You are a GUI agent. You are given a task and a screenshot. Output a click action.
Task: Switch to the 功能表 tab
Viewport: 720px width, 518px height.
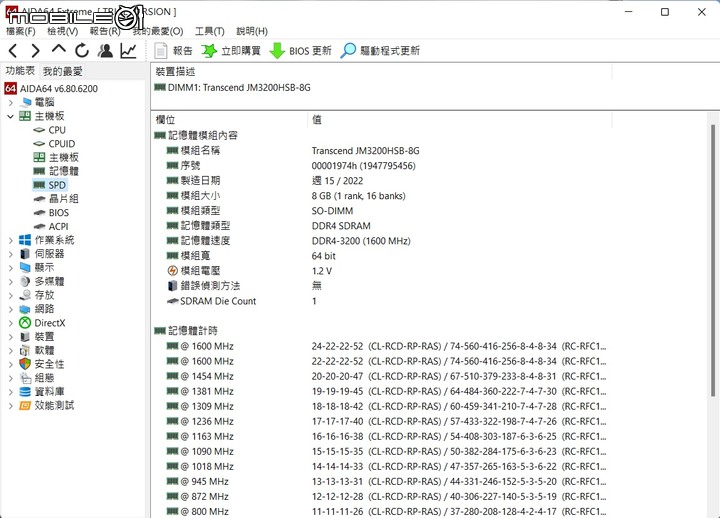point(20,71)
